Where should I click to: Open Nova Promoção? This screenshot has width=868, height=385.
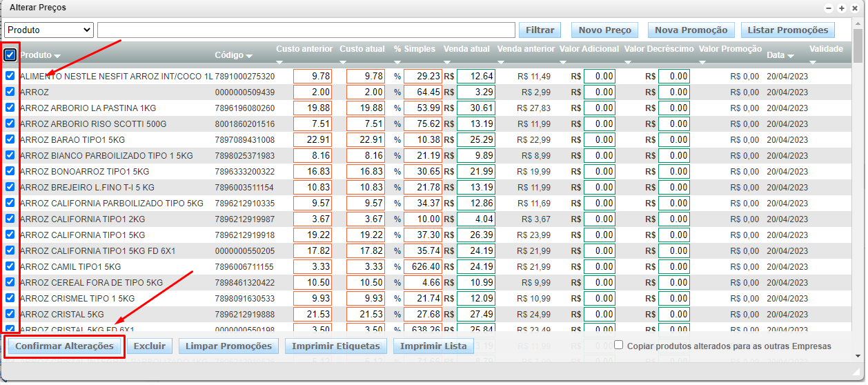click(691, 30)
